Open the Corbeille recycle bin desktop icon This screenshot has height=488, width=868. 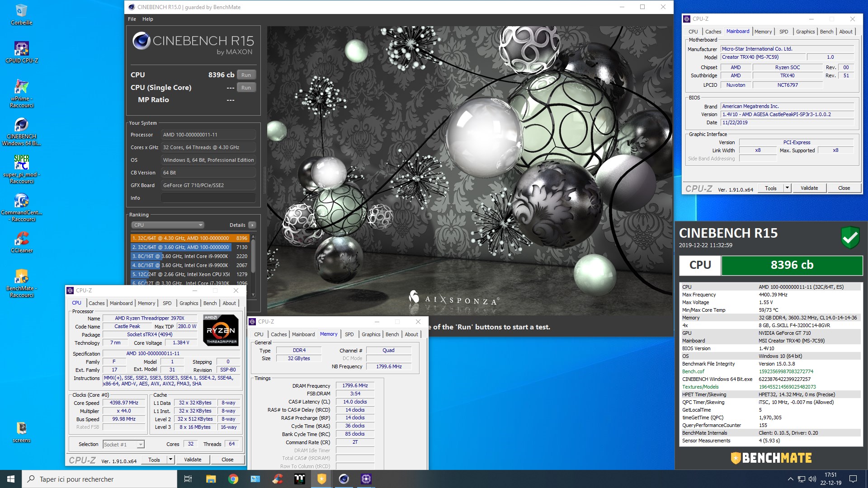(x=21, y=14)
